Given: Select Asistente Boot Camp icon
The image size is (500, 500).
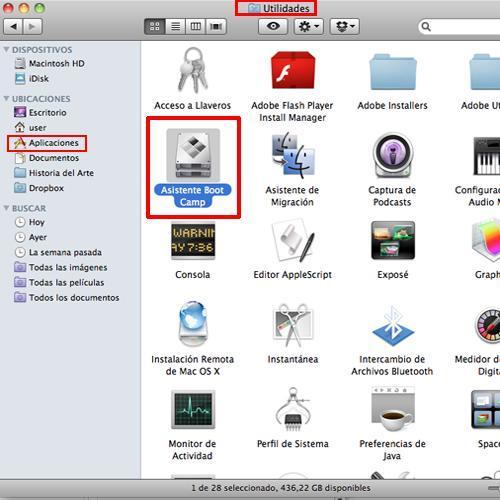Looking at the screenshot, I should tap(193, 155).
